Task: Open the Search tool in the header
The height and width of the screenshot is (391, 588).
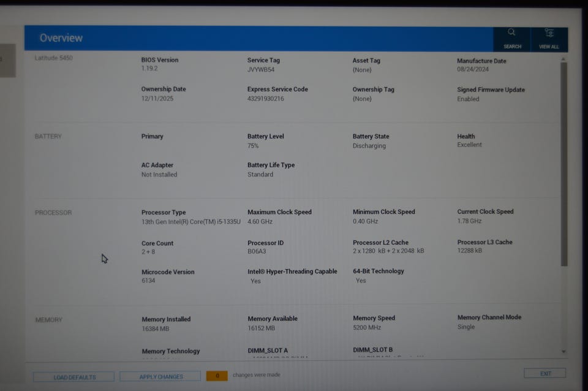Action: 512,39
